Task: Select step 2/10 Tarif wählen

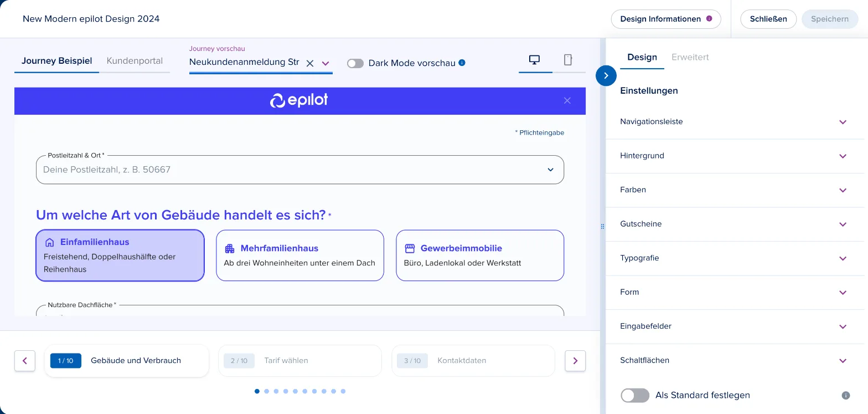Action: tap(300, 361)
